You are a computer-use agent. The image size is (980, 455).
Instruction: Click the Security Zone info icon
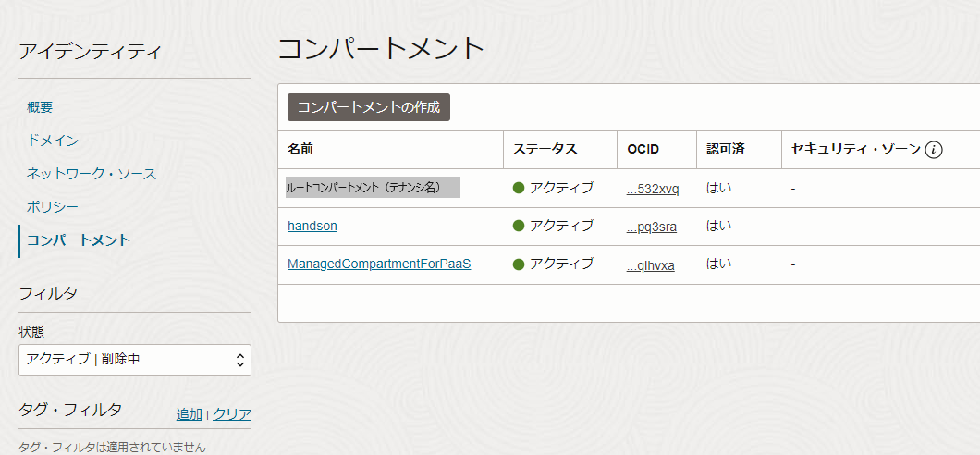pos(933,150)
